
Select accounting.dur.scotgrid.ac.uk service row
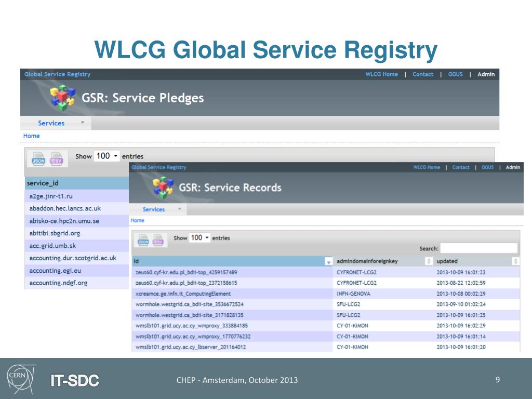click(77, 258)
